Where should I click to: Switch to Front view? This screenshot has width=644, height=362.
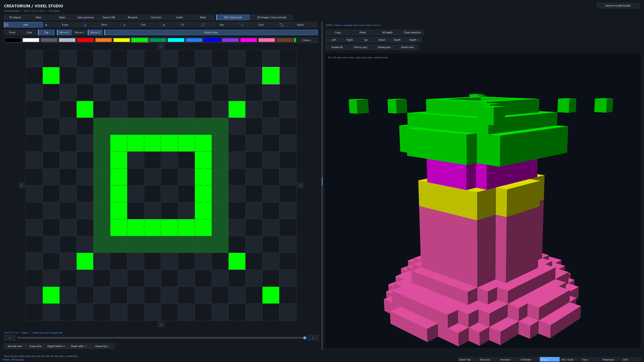(12, 33)
